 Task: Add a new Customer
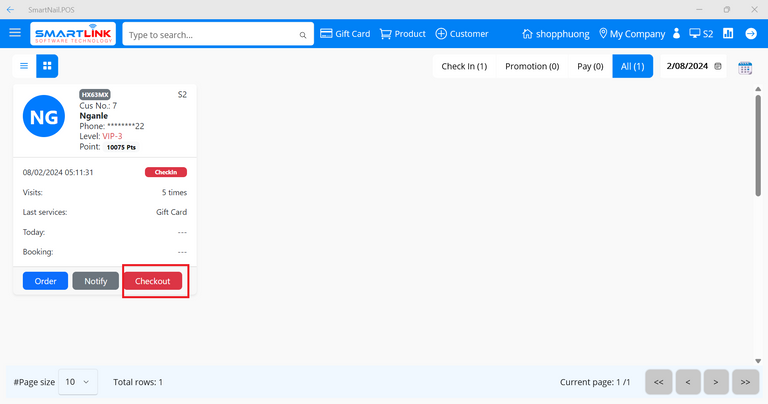point(461,33)
